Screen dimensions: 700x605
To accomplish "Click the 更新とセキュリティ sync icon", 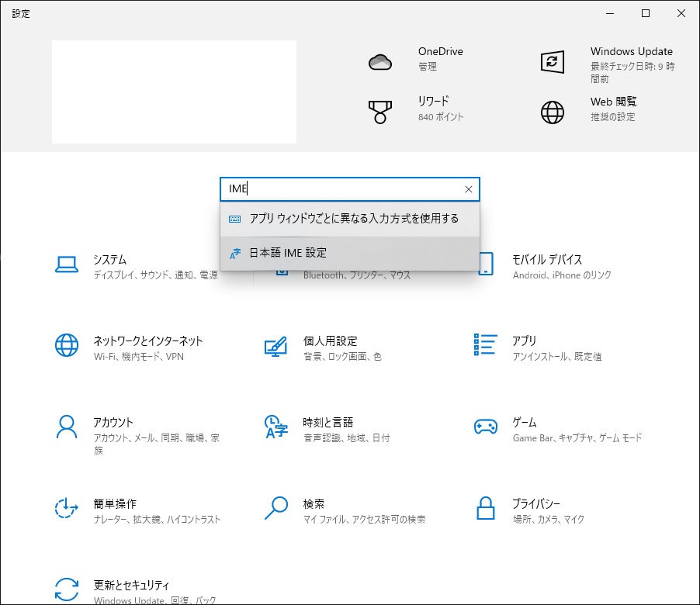I will pos(67,589).
